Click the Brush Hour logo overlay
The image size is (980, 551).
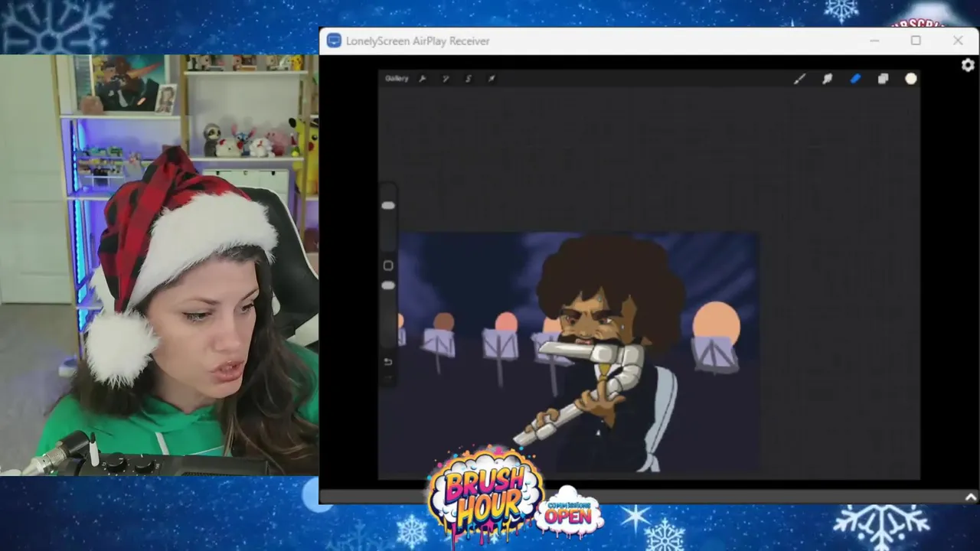pyautogui.click(x=485, y=496)
